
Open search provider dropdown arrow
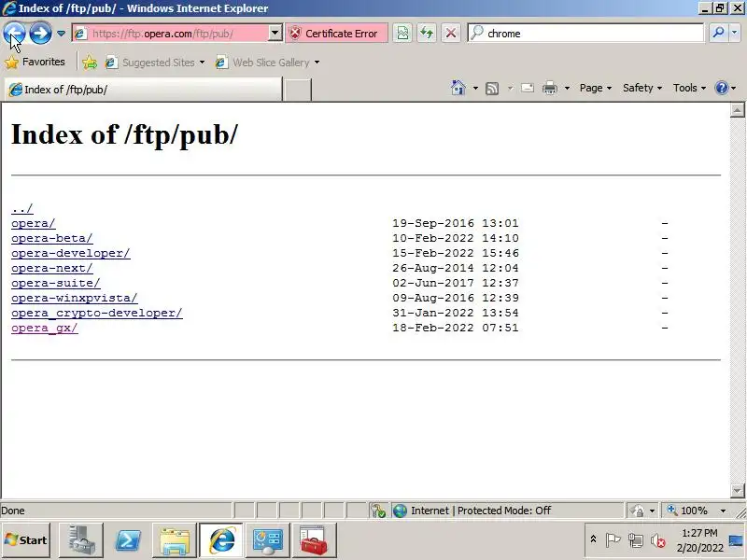click(x=735, y=33)
